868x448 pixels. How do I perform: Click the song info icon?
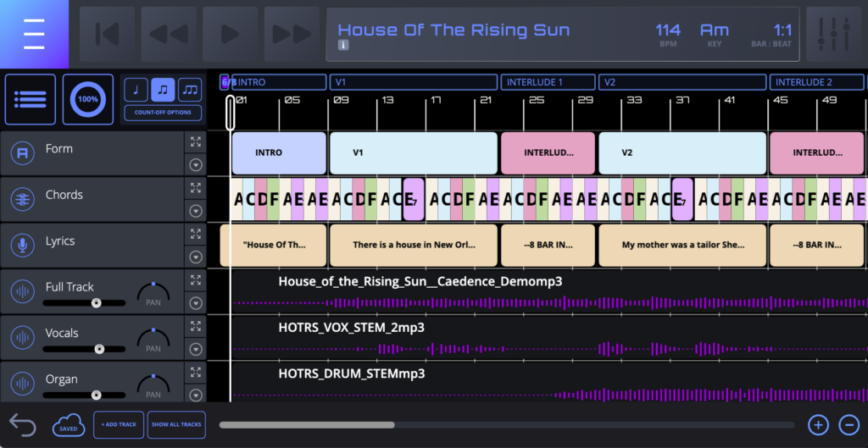343,46
